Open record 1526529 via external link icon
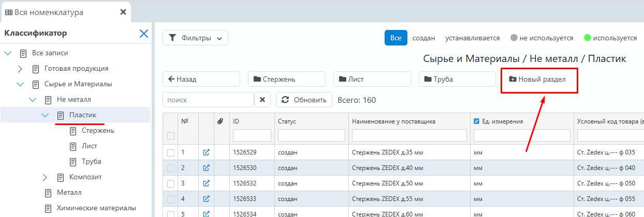The width and height of the screenshot is (644, 217). click(x=206, y=152)
